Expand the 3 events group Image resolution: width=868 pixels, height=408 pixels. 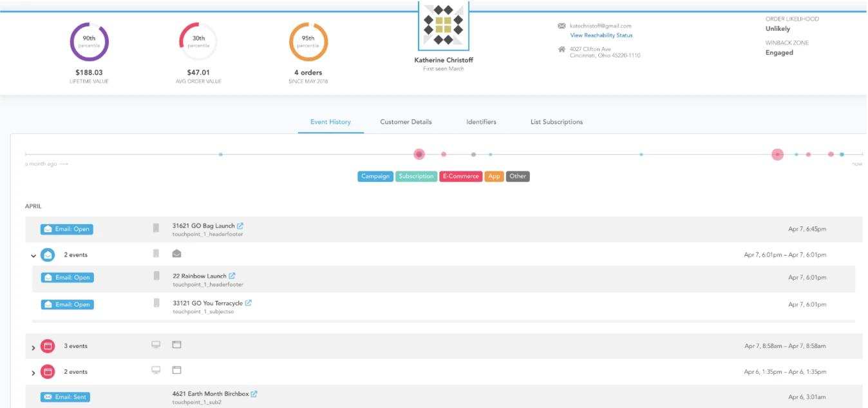click(x=33, y=347)
